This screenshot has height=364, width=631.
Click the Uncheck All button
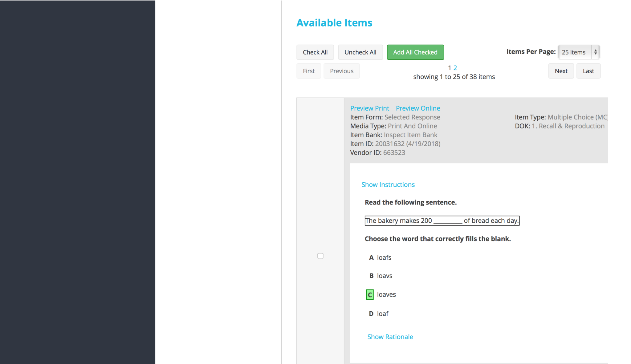[x=360, y=52]
